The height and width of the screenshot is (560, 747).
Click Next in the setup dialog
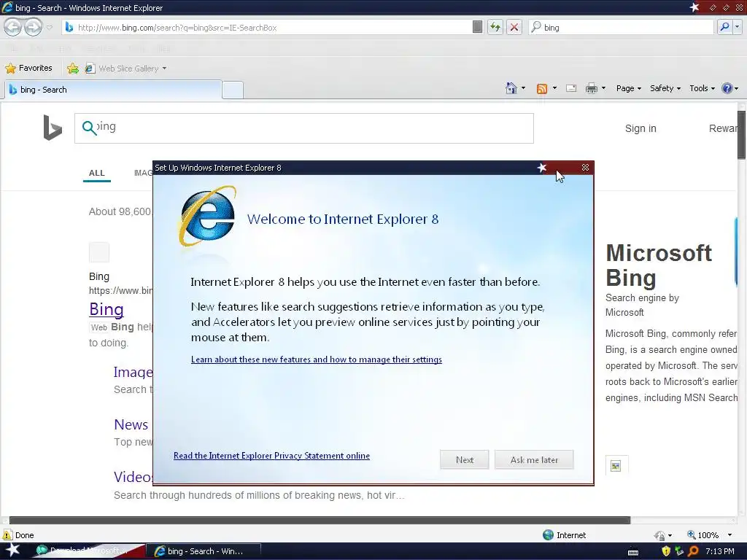pos(465,459)
